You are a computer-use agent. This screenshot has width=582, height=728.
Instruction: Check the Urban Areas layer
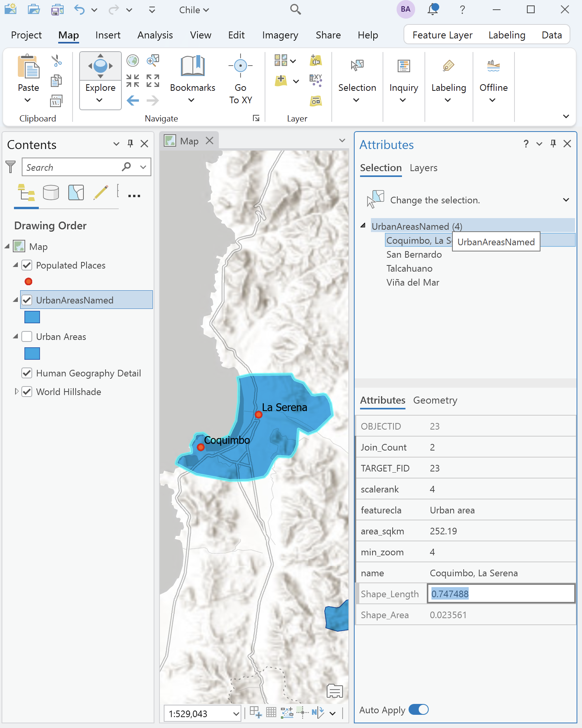27,336
